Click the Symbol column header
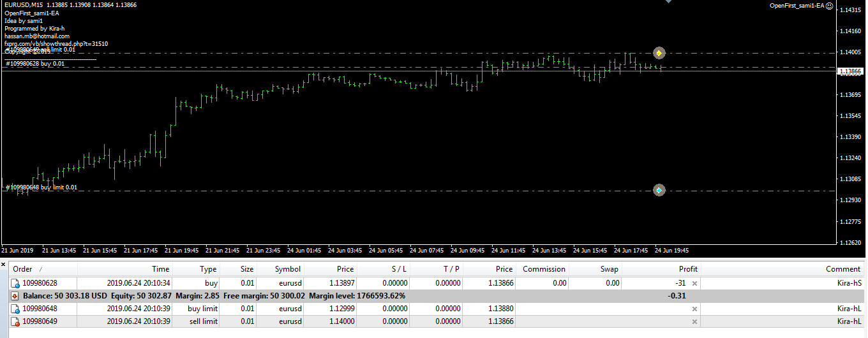The height and width of the screenshot is (338, 868). tap(287, 269)
